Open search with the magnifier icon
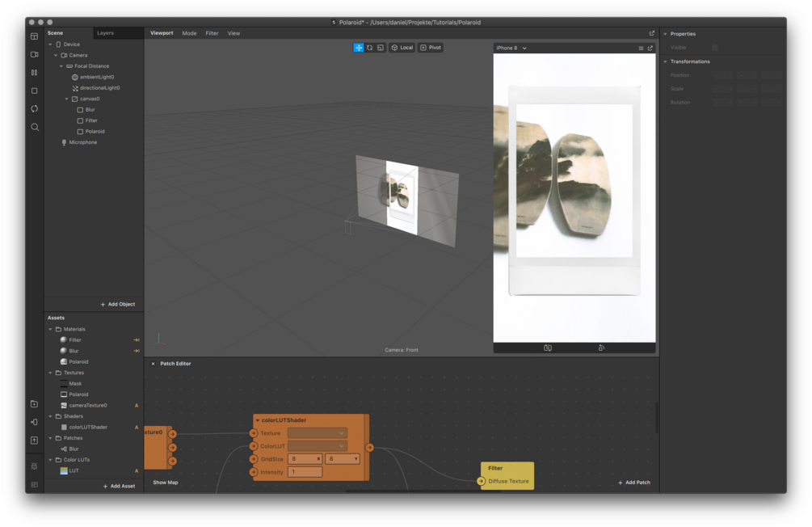The height and width of the screenshot is (527, 812). click(x=35, y=127)
